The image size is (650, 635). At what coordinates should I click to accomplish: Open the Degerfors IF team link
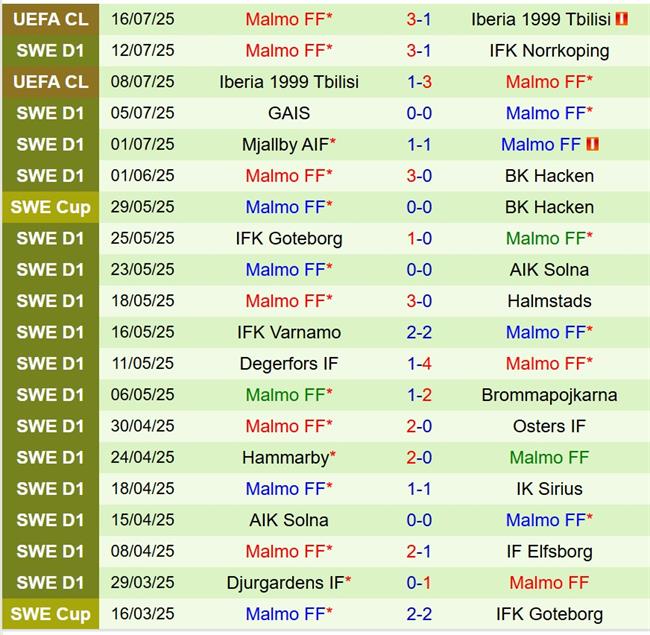288,364
